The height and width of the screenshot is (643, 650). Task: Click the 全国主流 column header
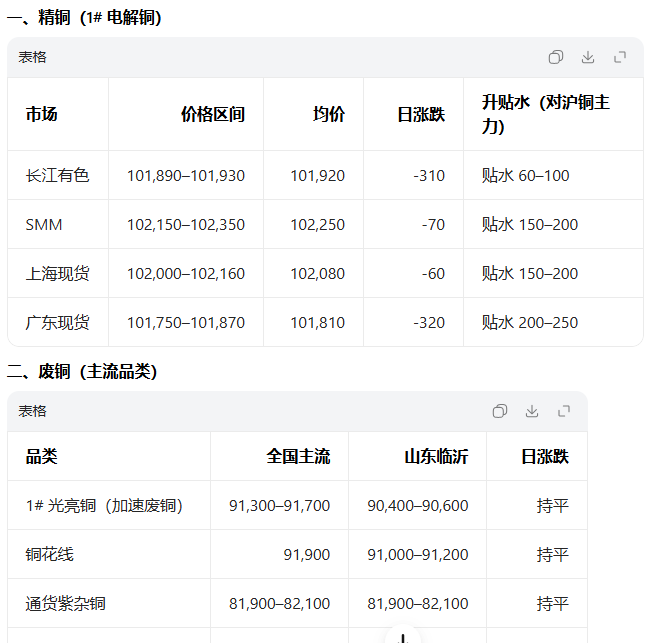coord(298,456)
